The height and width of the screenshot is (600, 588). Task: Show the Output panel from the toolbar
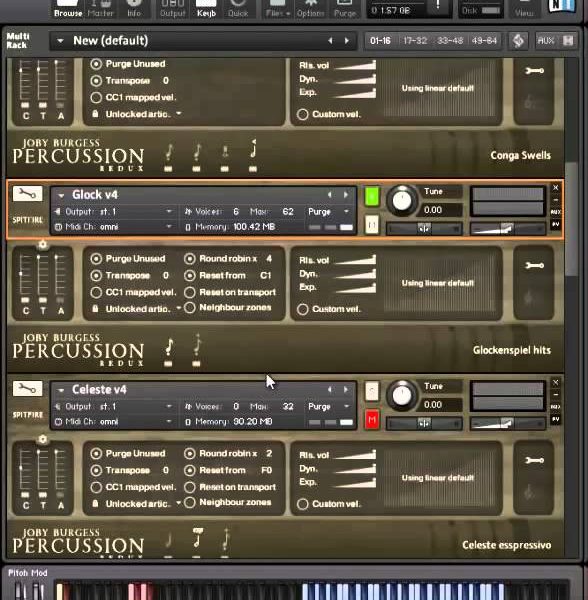173,9
